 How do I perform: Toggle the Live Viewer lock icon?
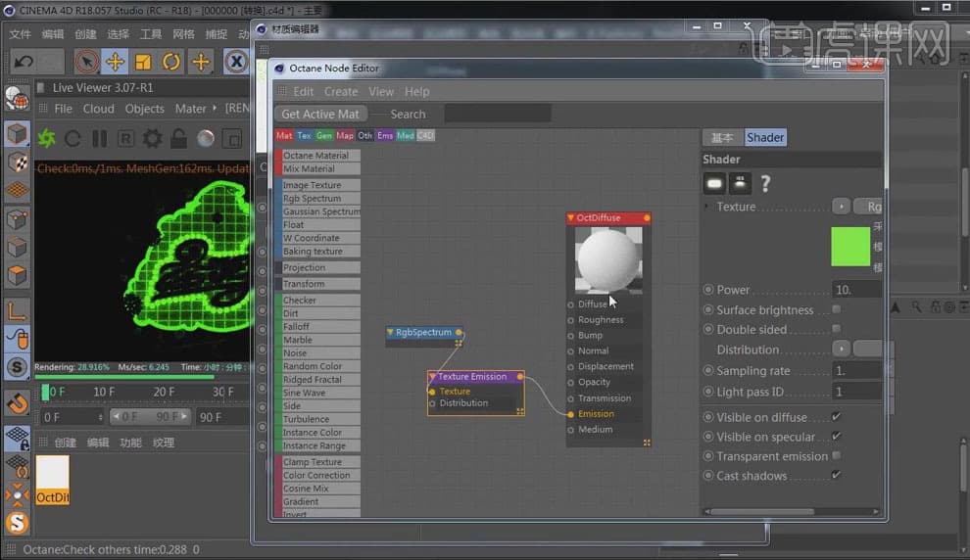tap(178, 138)
